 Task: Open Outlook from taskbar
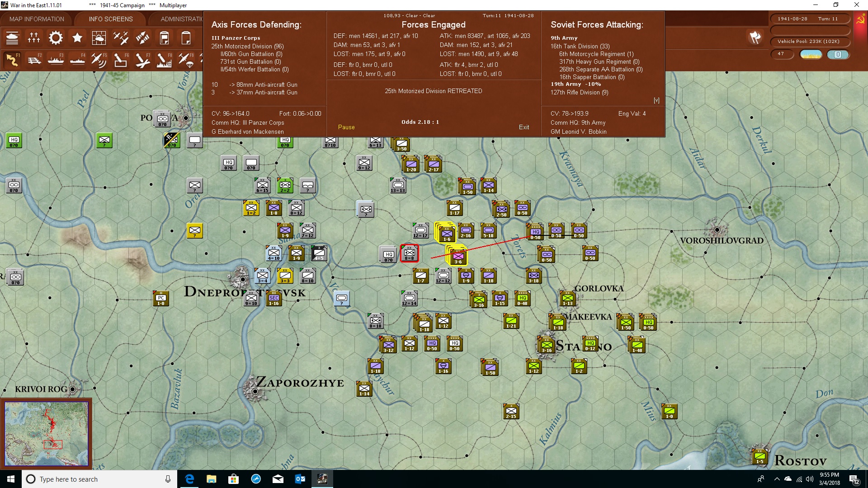300,479
